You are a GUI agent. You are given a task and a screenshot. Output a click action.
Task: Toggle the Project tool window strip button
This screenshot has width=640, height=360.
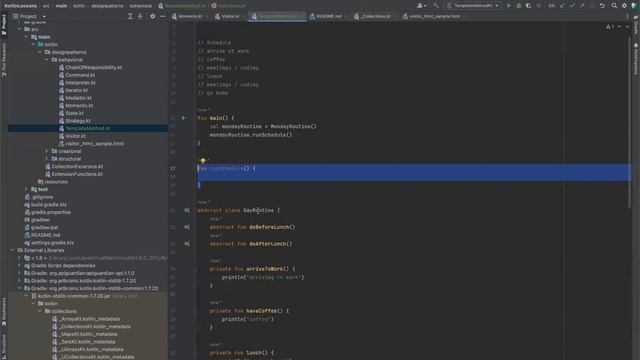click(x=4, y=25)
